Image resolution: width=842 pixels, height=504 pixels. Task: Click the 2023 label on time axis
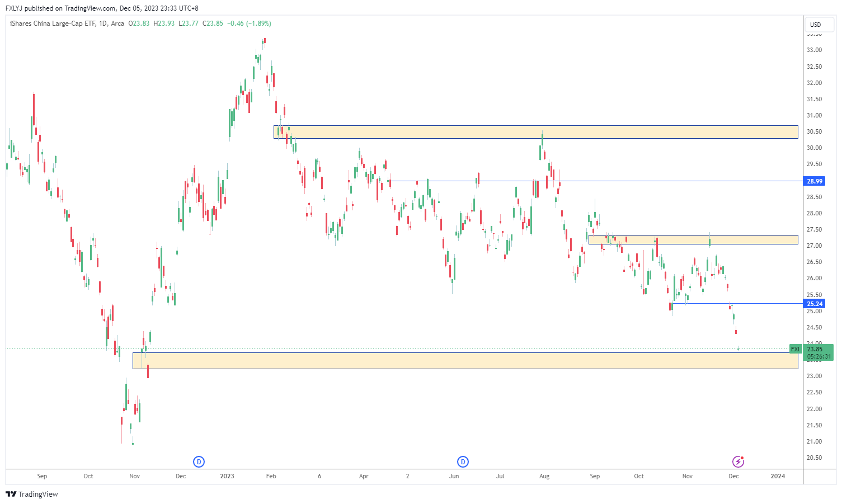click(227, 477)
